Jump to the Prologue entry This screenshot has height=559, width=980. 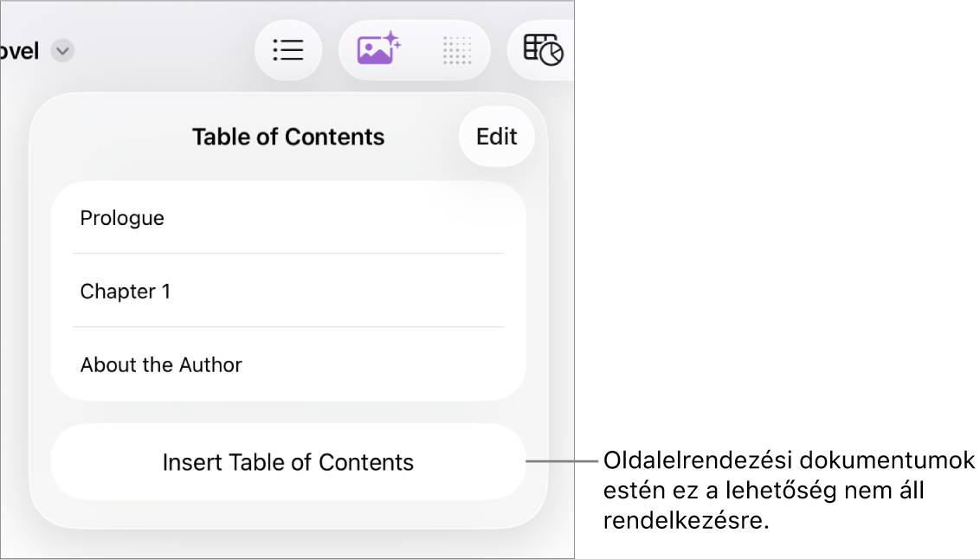(122, 218)
